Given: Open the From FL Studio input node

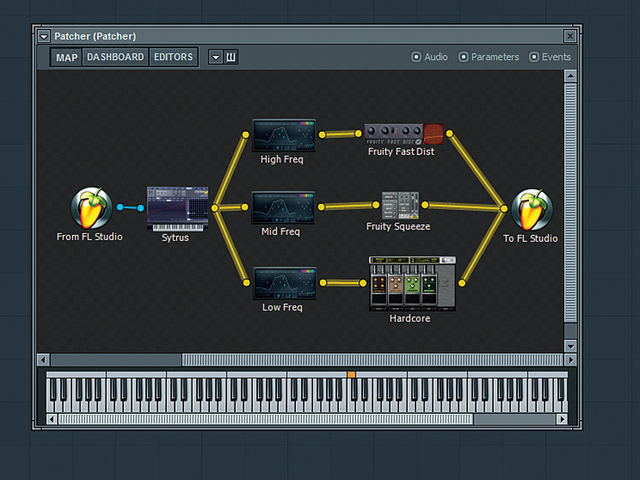Looking at the screenshot, I should pos(91,208).
